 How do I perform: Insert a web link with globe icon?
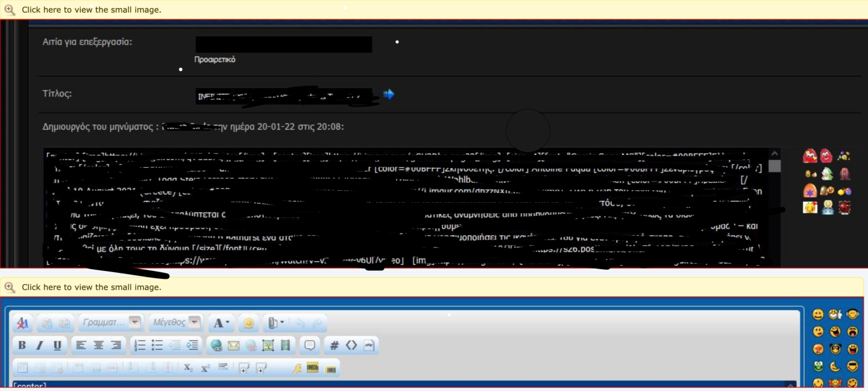pyautogui.click(x=216, y=346)
